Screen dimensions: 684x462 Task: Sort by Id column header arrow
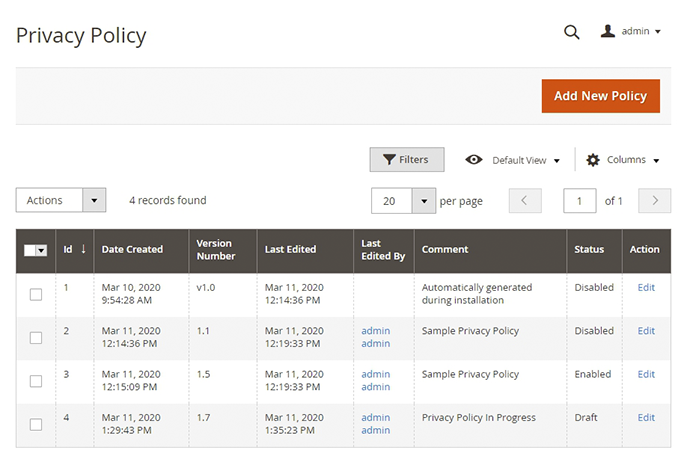pyautogui.click(x=83, y=250)
